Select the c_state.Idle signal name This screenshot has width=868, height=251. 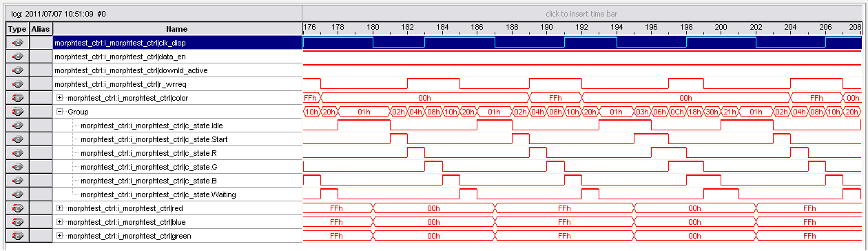pos(152,125)
